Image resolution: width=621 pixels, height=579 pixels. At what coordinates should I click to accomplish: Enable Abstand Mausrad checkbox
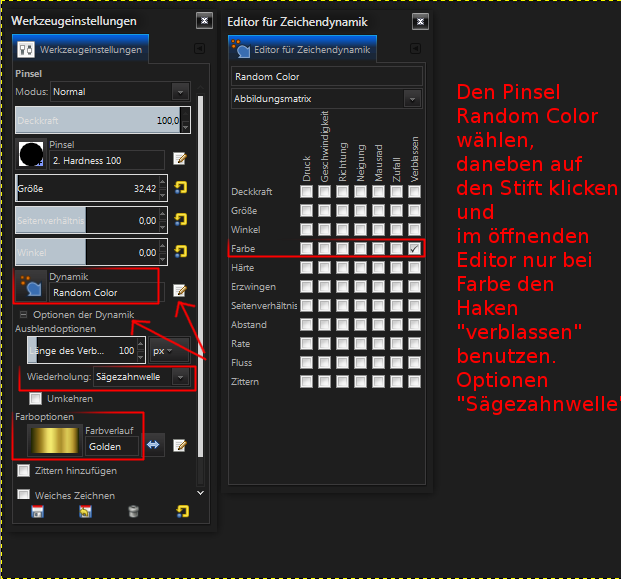[378, 325]
